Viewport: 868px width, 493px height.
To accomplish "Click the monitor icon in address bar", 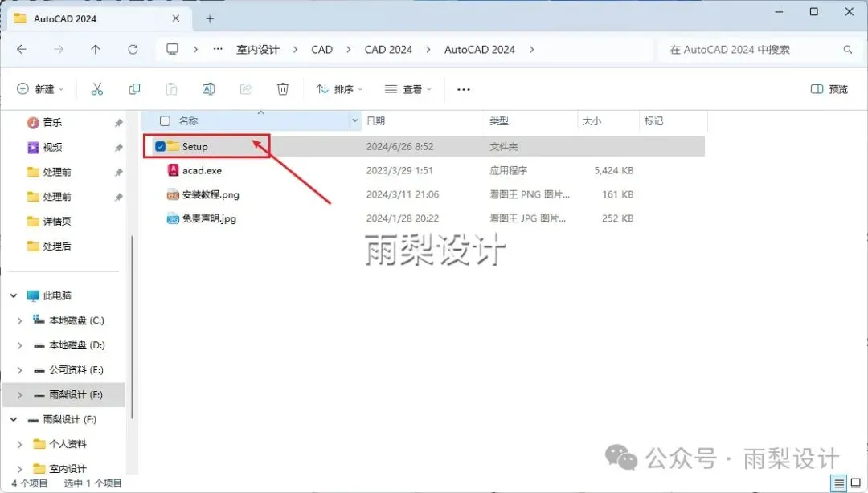I will 172,49.
